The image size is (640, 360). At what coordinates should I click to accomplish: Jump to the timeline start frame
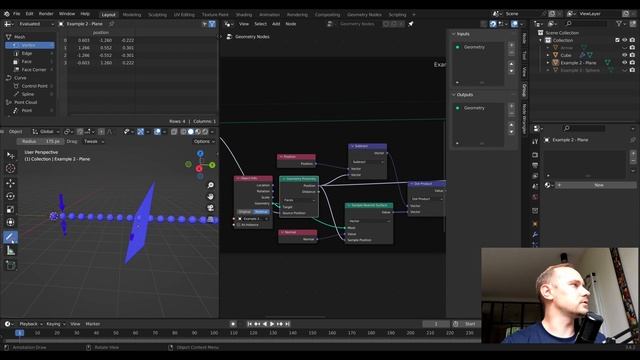click(249, 324)
